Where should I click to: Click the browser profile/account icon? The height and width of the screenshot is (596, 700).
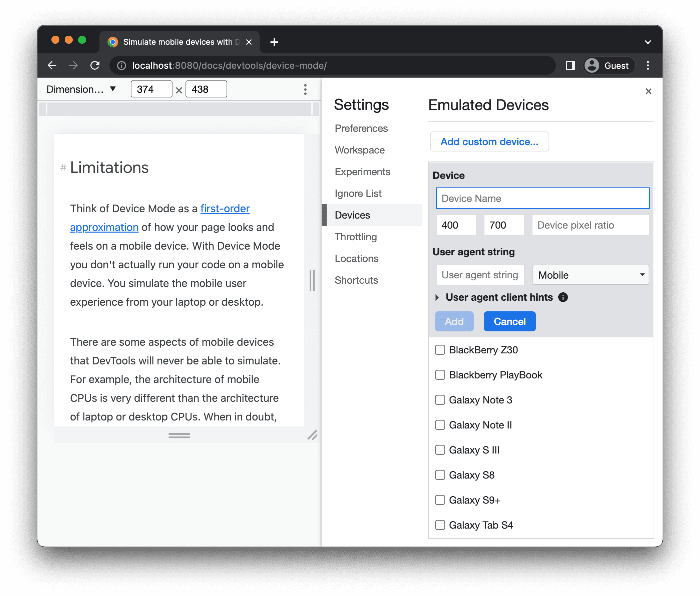tap(592, 65)
